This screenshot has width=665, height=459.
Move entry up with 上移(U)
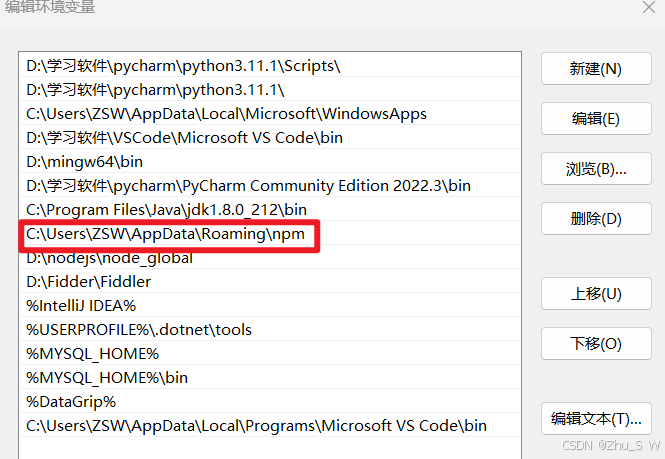coord(596,294)
